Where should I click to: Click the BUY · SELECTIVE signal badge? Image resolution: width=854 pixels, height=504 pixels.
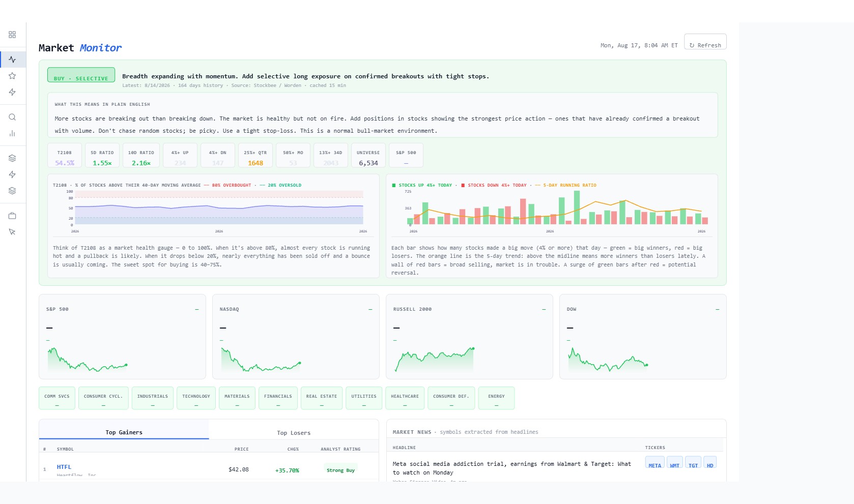81,75
